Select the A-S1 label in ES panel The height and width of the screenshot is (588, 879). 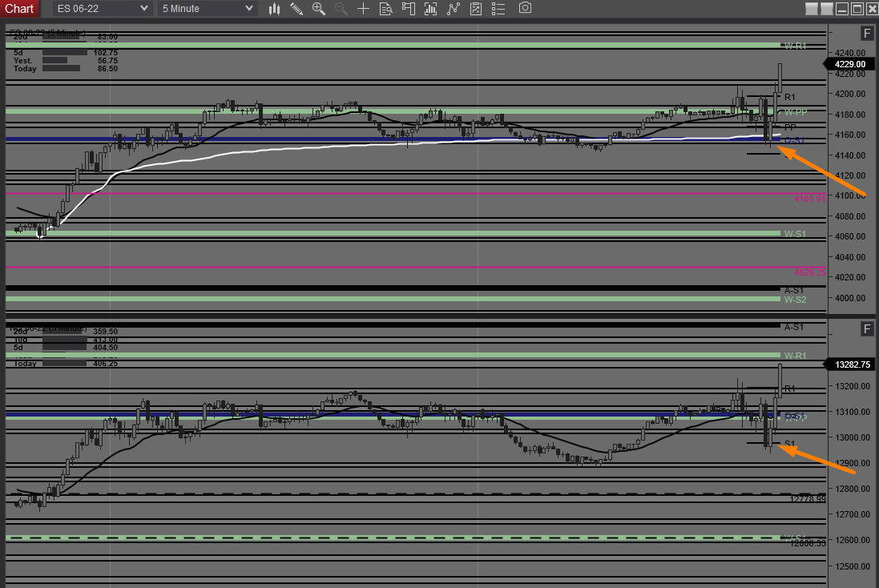pyautogui.click(x=794, y=290)
